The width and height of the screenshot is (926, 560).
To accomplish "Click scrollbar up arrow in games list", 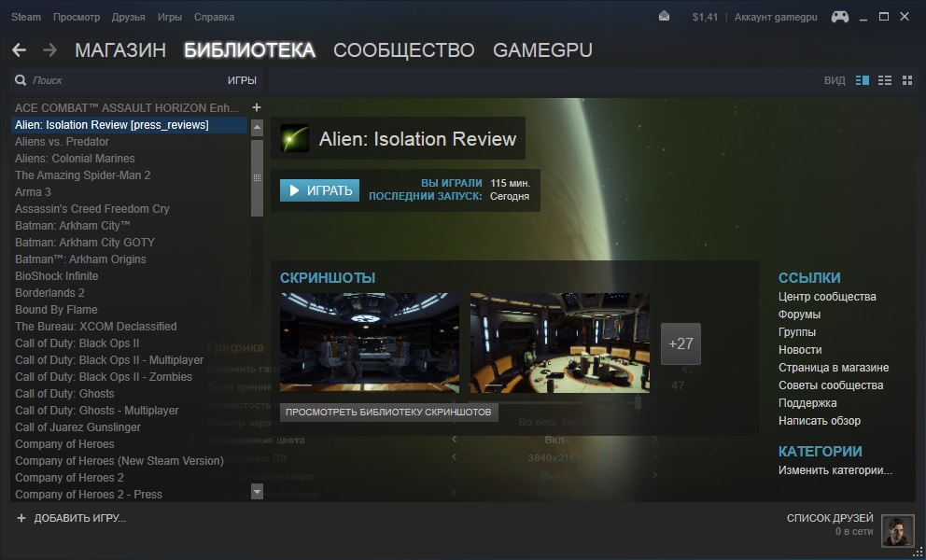I will 257,127.
